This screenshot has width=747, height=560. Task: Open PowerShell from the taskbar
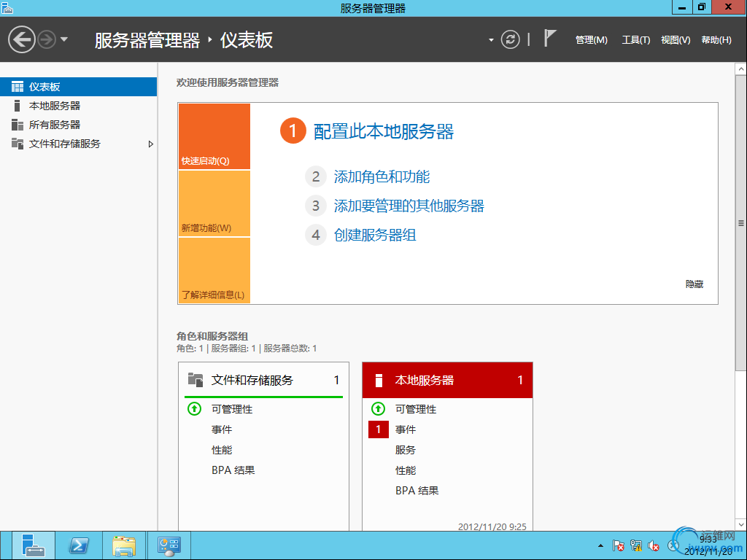79,545
